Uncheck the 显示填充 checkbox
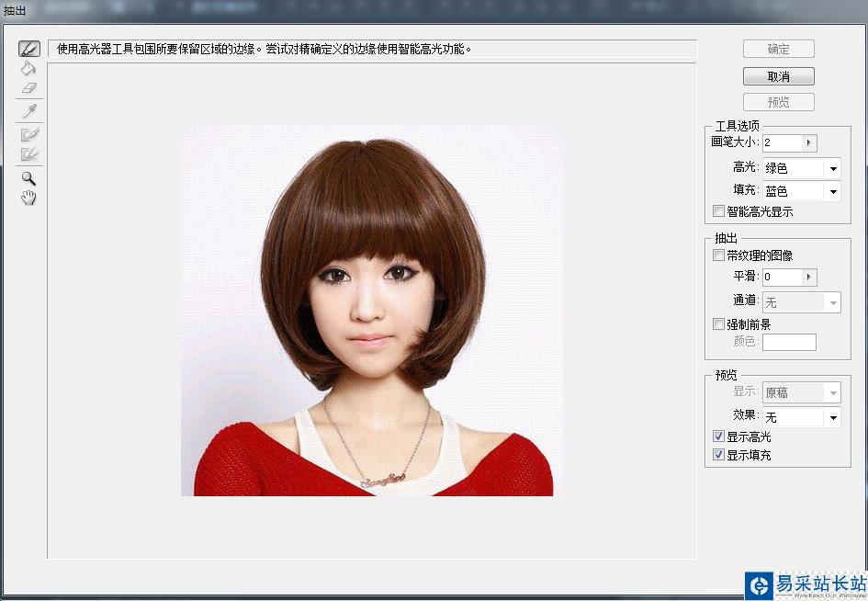Viewport: 868px width, 601px height. pyautogui.click(x=718, y=455)
